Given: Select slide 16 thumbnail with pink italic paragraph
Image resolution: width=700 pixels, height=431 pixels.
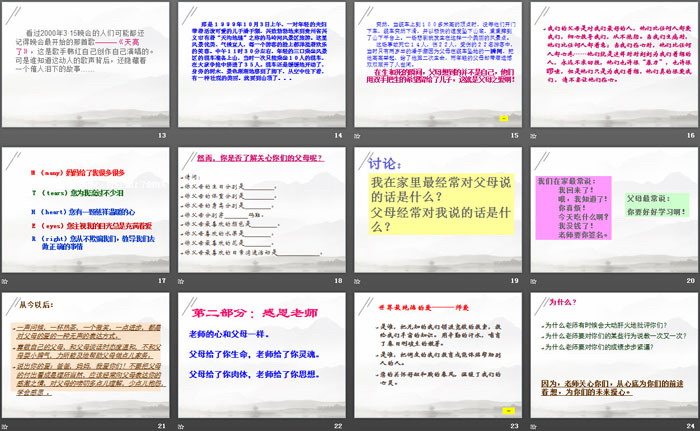Looking at the screenshot, I should point(614,65).
